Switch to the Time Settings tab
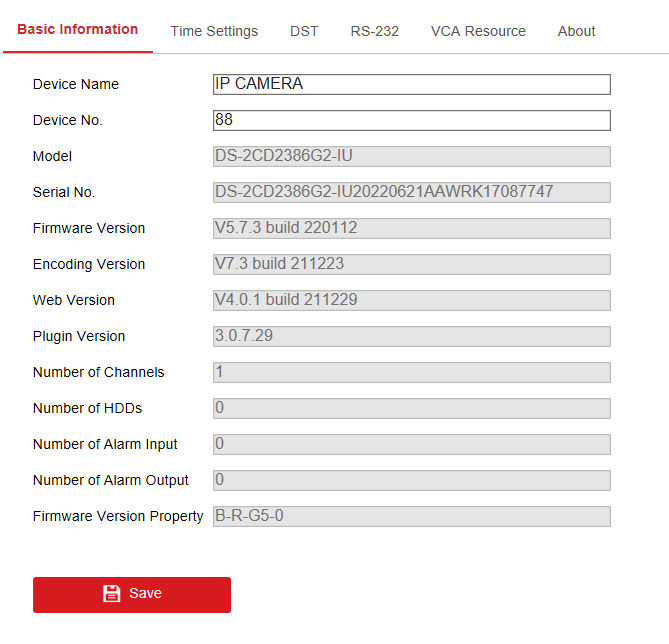Image resolution: width=669 pixels, height=644 pixels. click(214, 31)
